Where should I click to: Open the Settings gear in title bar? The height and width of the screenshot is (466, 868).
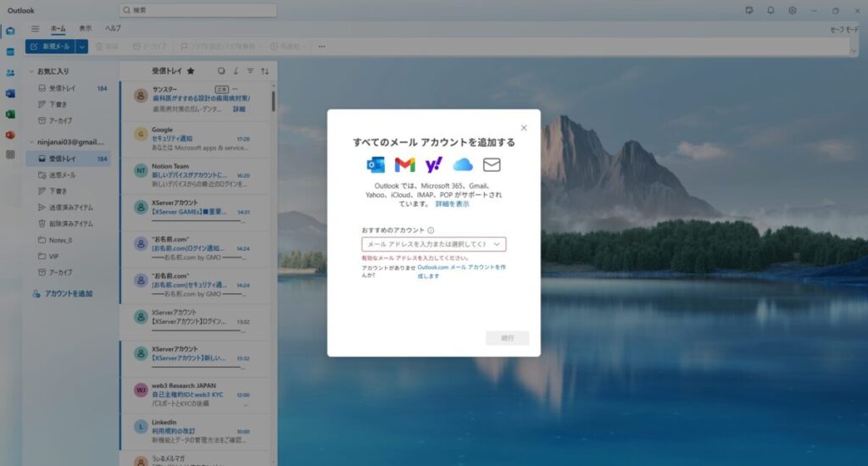pyautogui.click(x=793, y=10)
